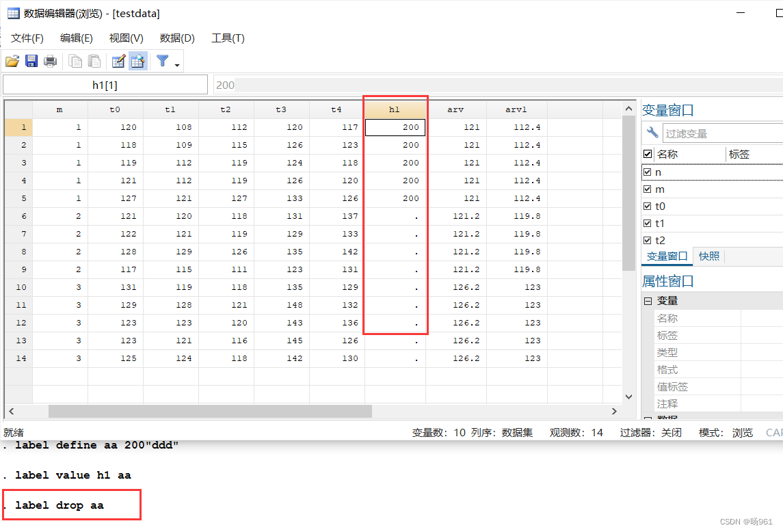Switch to the 变量窗口 tab
This screenshot has height=532, width=783.
(x=667, y=256)
